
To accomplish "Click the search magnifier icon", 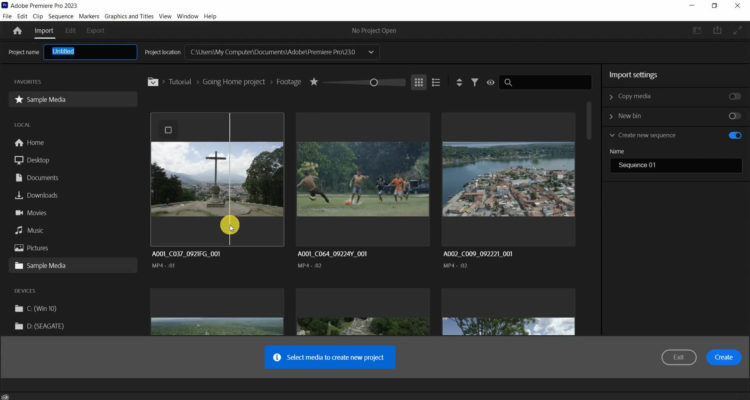I will click(508, 82).
